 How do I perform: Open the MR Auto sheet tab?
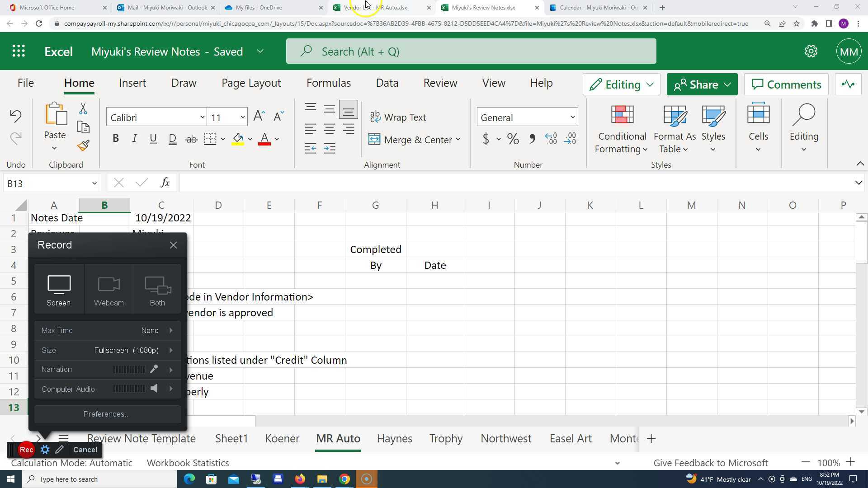(338, 438)
